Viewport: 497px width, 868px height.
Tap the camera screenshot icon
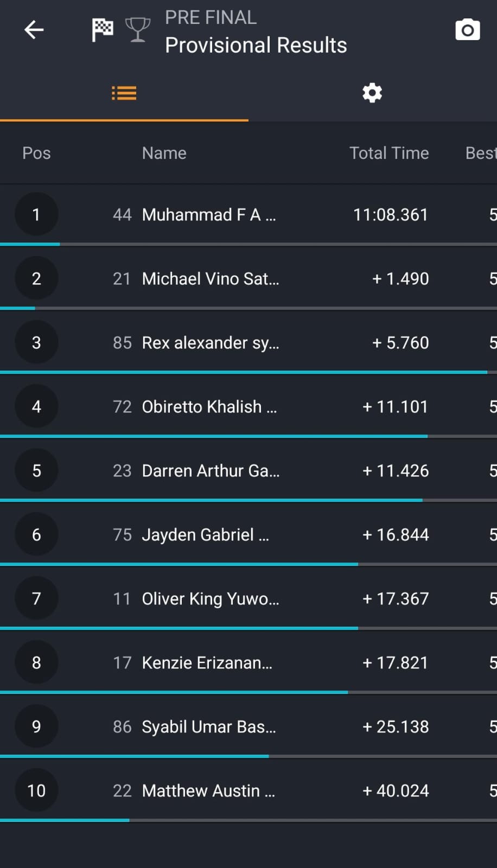click(467, 30)
